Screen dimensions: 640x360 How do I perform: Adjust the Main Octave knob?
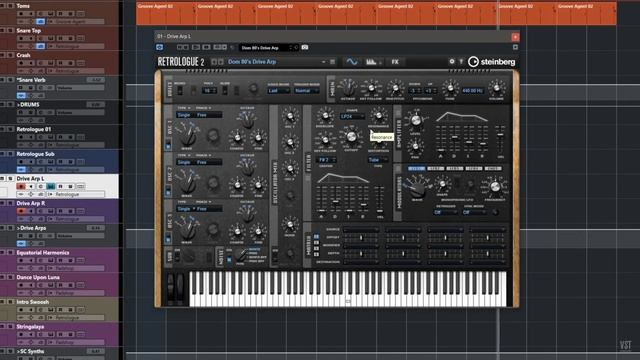pos(348,88)
